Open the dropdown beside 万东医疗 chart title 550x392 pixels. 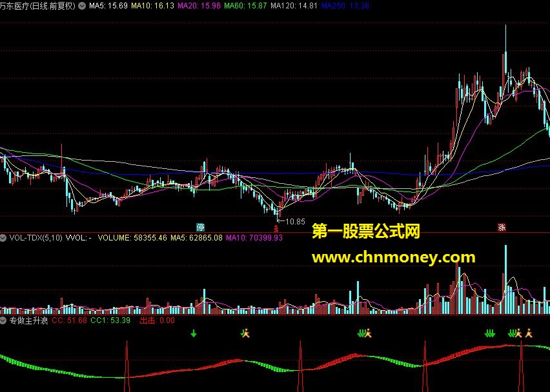pos(82,6)
